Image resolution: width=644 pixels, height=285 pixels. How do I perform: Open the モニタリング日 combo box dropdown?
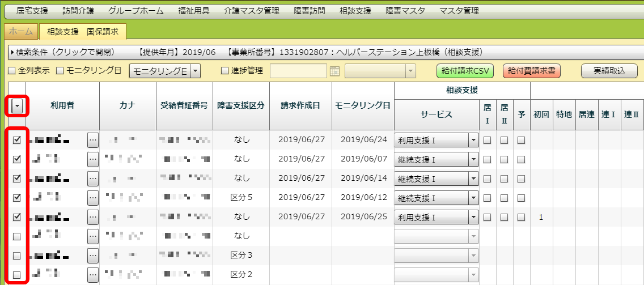[195, 71]
